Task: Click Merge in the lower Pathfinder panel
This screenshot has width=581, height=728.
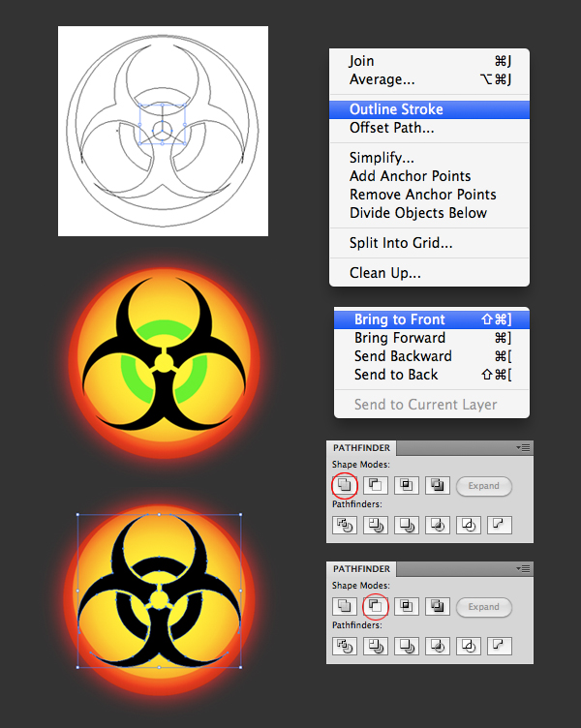Action: tap(407, 646)
